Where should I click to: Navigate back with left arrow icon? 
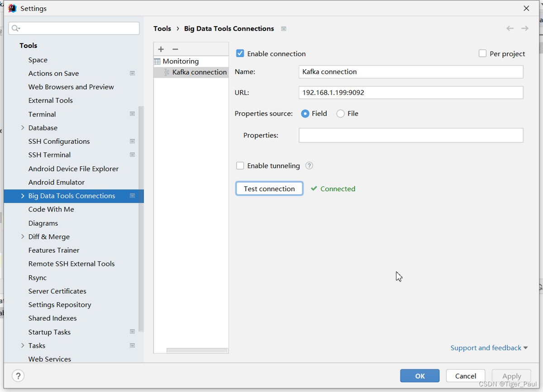point(510,28)
